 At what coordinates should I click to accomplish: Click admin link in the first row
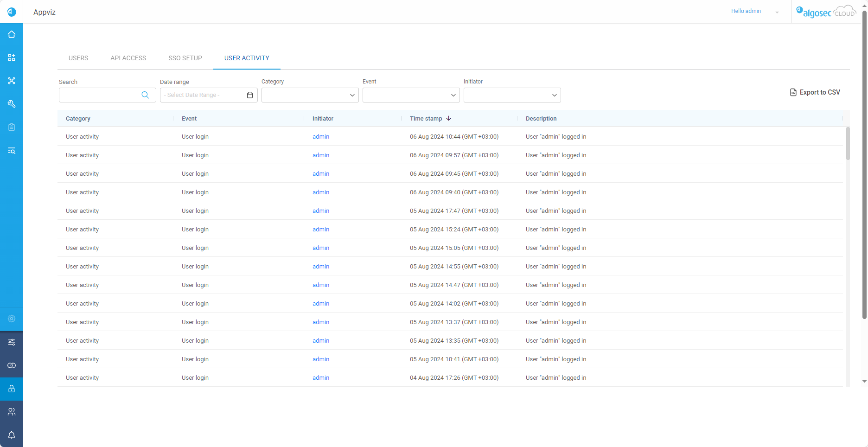pyautogui.click(x=321, y=137)
